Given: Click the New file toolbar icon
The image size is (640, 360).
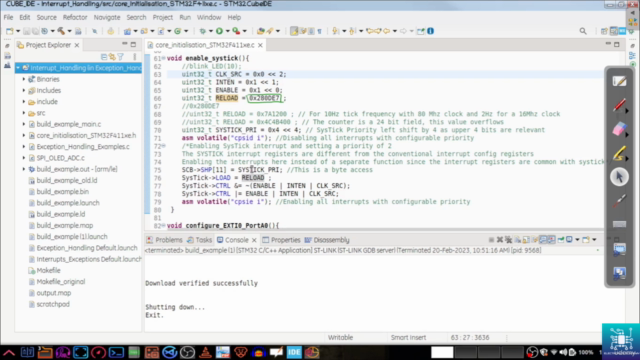Looking at the screenshot, I should pos(9,31).
